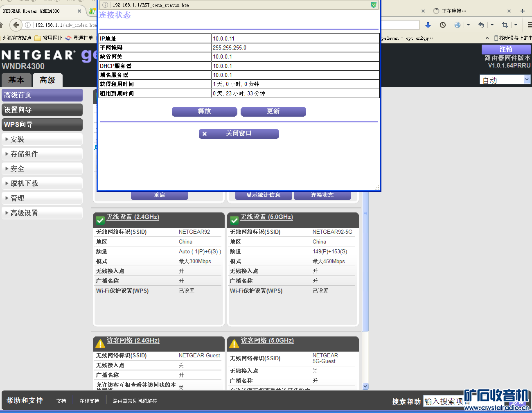Expand the globe icon dropdown arrow
This screenshot has width=532, height=413.
(x=468, y=25)
